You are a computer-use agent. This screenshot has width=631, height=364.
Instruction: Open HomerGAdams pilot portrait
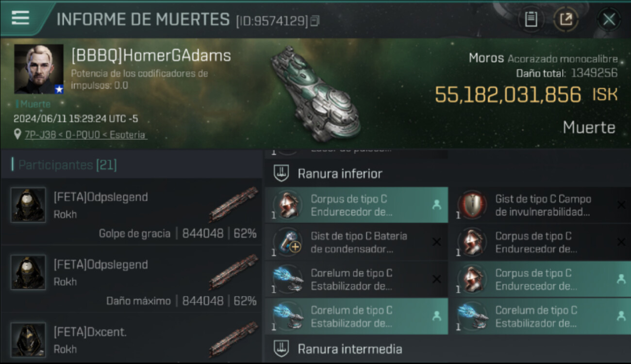point(39,69)
